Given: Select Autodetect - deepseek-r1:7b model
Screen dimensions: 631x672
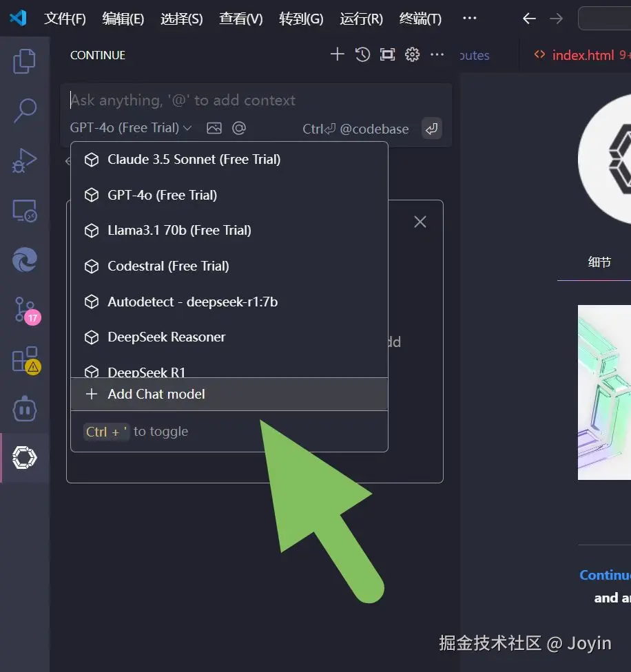Looking at the screenshot, I should click(229, 302).
